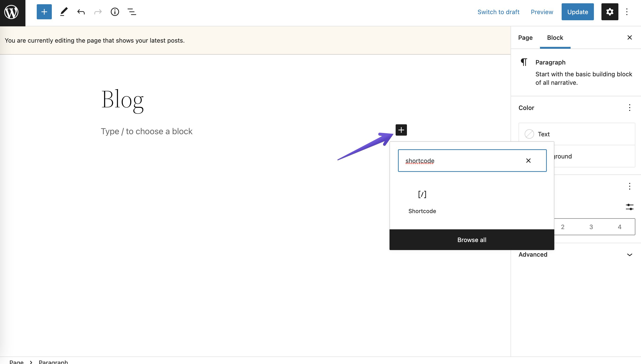Image resolution: width=641 pixels, height=364 pixels.
Task: Click the Undo arrow icon
Action: tap(81, 12)
